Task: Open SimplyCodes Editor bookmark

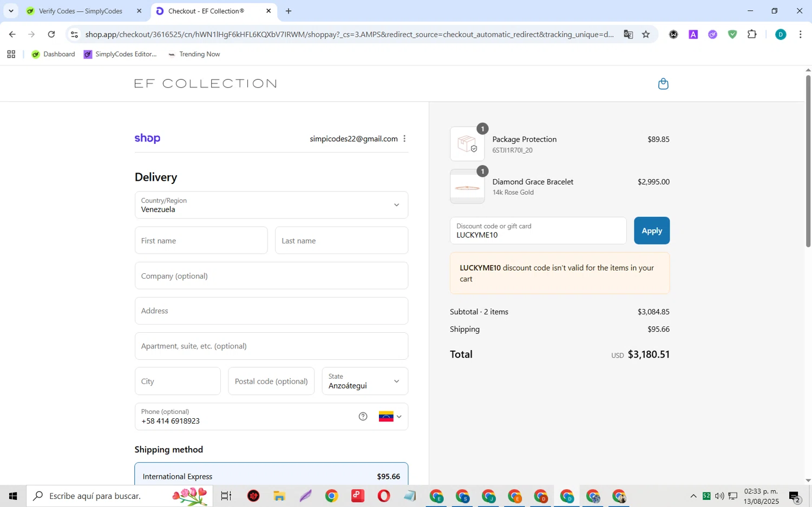Action: (x=120, y=54)
